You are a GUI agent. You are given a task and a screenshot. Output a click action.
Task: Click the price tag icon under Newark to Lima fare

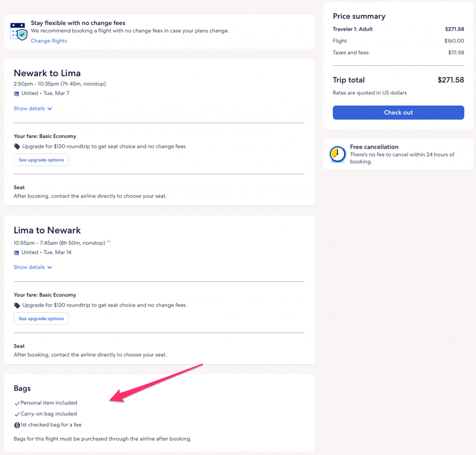click(x=17, y=147)
